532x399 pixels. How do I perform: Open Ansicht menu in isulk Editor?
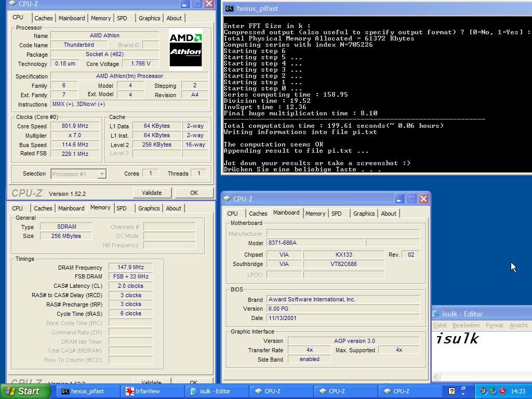pyautogui.click(x=519, y=325)
